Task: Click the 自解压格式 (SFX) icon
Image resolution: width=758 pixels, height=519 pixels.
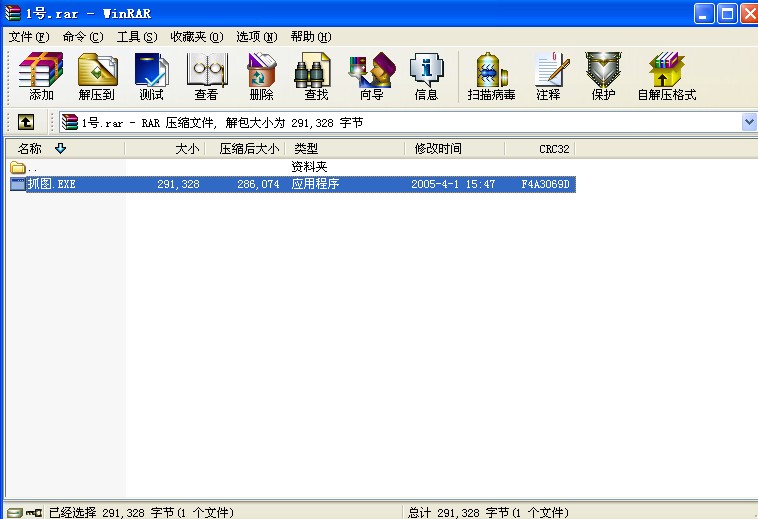Action: [666, 76]
